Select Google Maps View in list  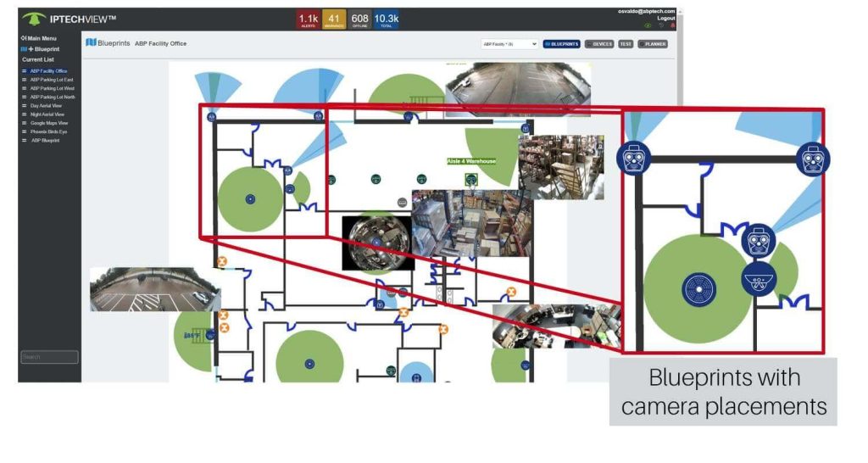pos(49,123)
